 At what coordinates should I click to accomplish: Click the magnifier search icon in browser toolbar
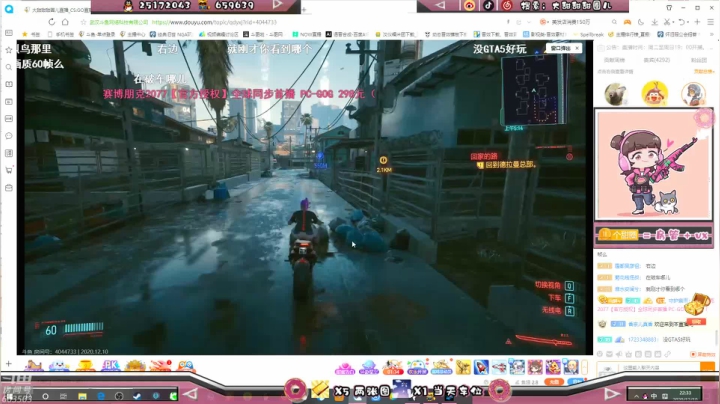614,22
